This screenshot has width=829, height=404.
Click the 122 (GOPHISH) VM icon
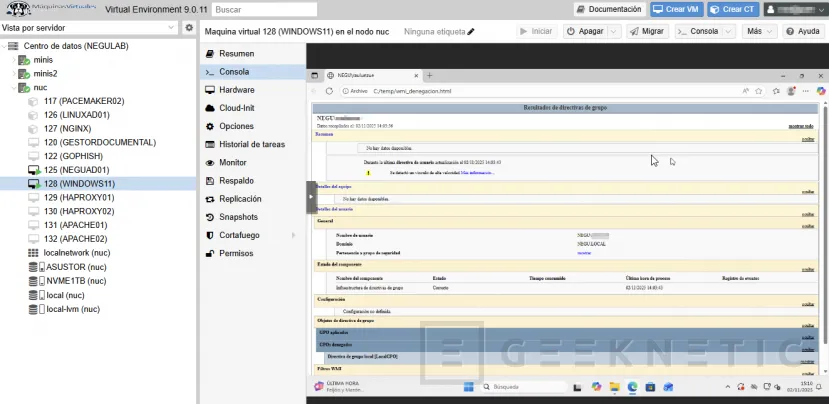[33, 156]
